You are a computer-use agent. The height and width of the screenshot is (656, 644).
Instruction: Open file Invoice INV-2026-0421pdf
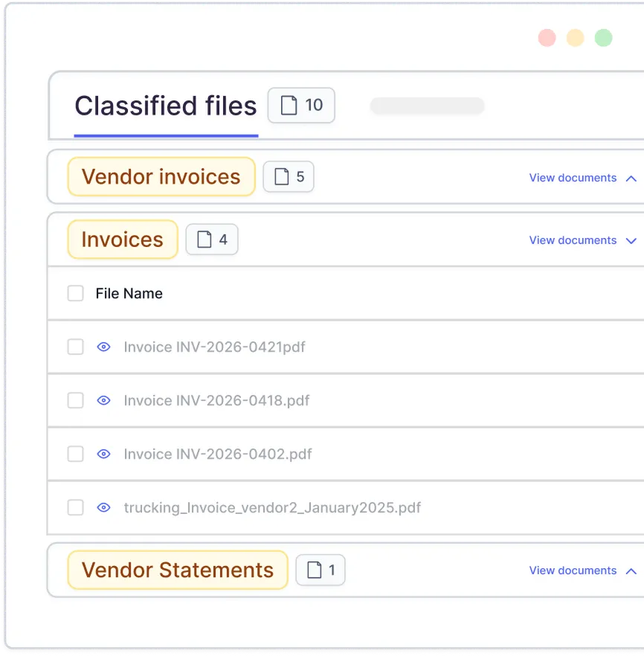click(214, 347)
